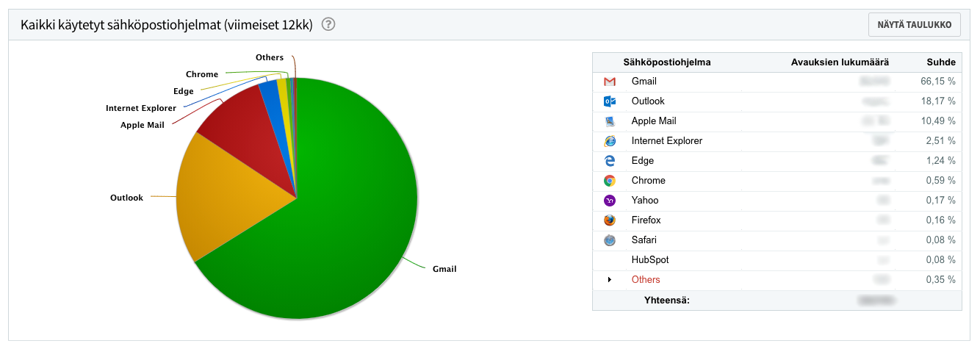Screen dimensions: 980x349
Task: Click the Yhteensä total label
Action: 667,300
